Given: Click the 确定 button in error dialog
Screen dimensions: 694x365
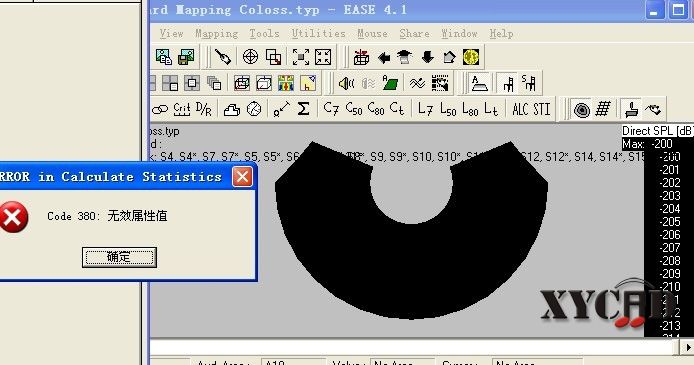Looking at the screenshot, I should click(119, 257).
